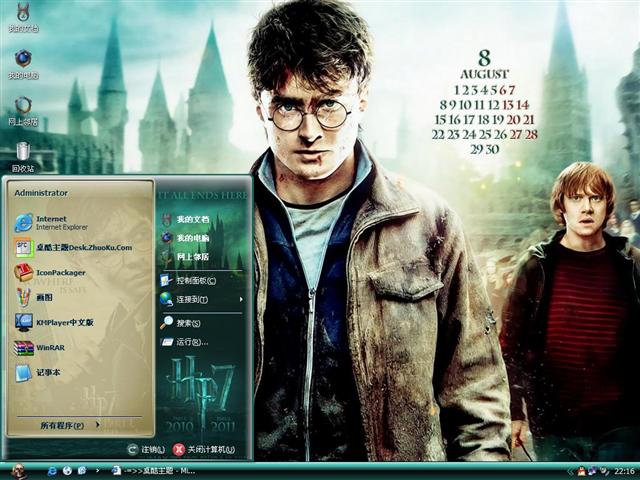
Task: Open the 运行(R)... run dialog
Action: click(x=184, y=342)
